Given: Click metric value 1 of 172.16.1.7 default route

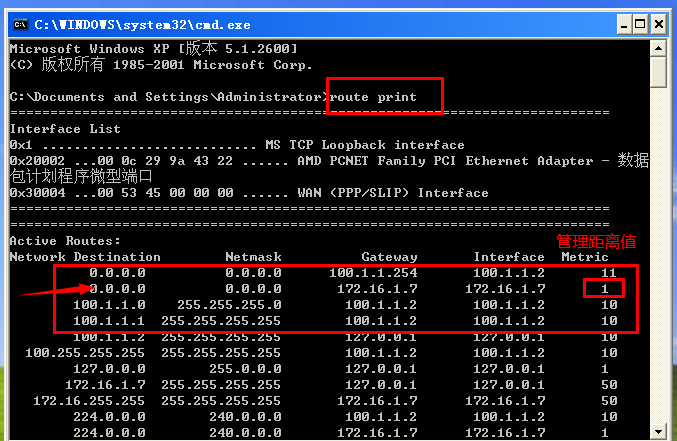Looking at the screenshot, I should tap(604, 289).
